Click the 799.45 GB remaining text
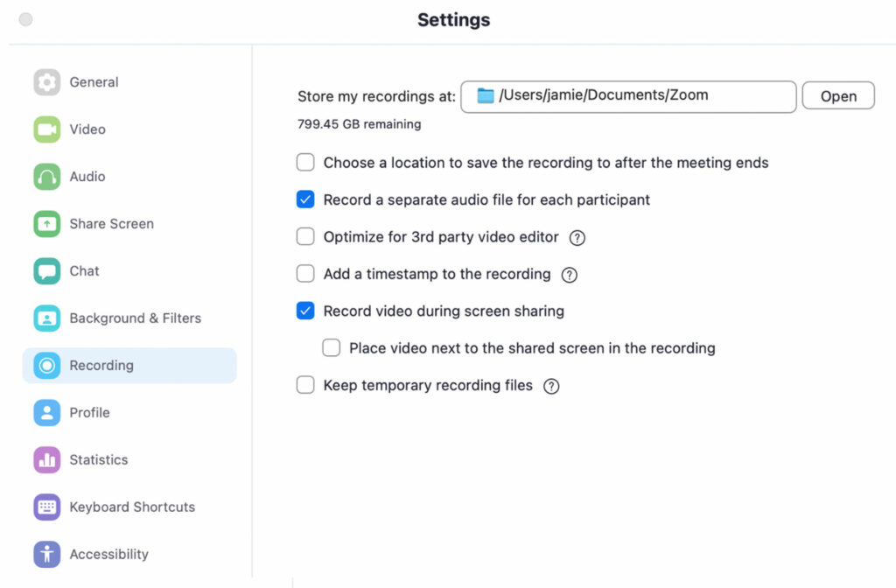 [x=359, y=124]
